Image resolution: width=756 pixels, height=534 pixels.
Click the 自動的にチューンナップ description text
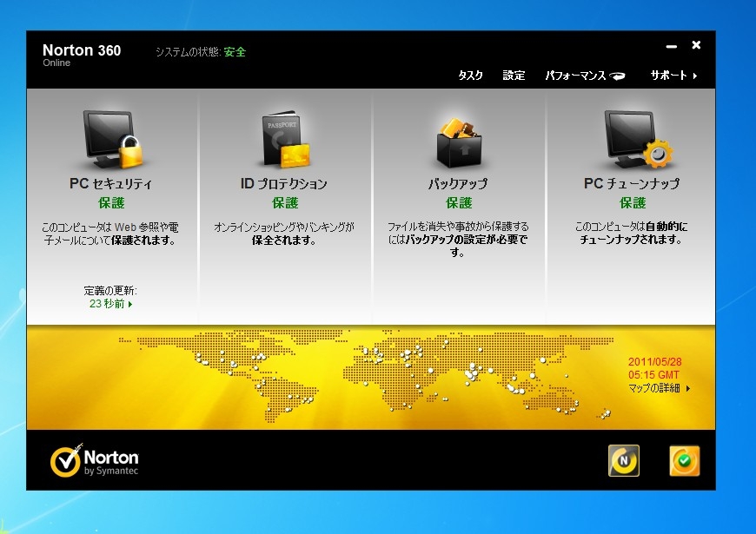[x=631, y=233]
